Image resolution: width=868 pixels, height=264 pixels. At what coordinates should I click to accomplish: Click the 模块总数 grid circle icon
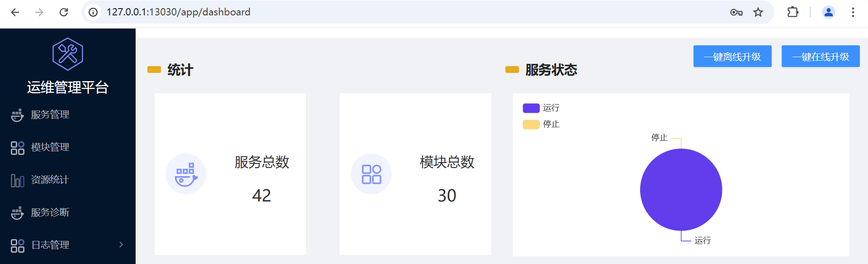371,174
